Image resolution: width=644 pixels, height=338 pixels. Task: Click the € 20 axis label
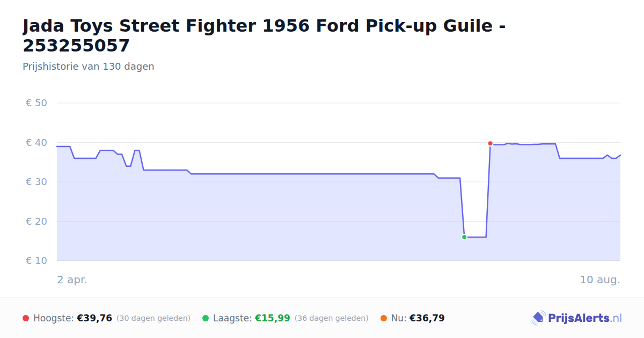[36, 222]
